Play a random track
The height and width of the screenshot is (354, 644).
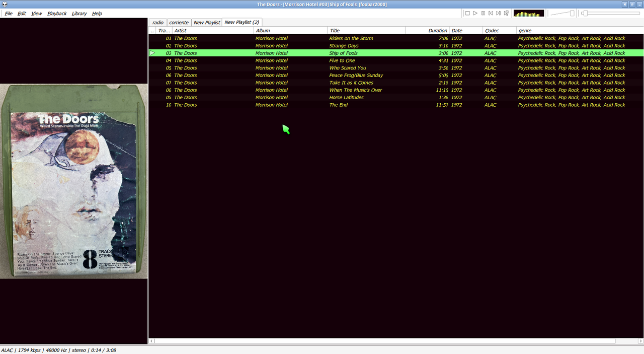point(506,13)
